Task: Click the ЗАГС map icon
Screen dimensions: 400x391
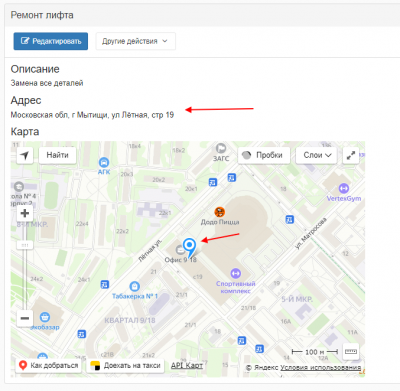Action: click(x=221, y=148)
